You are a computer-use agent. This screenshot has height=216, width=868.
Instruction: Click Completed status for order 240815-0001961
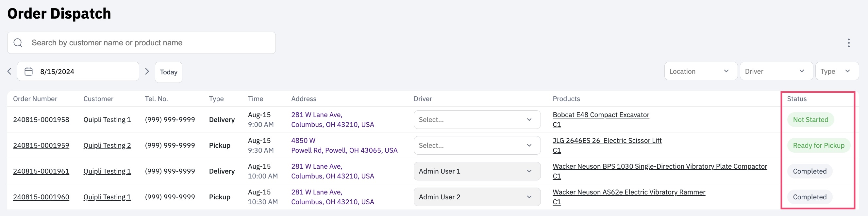coord(810,171)
